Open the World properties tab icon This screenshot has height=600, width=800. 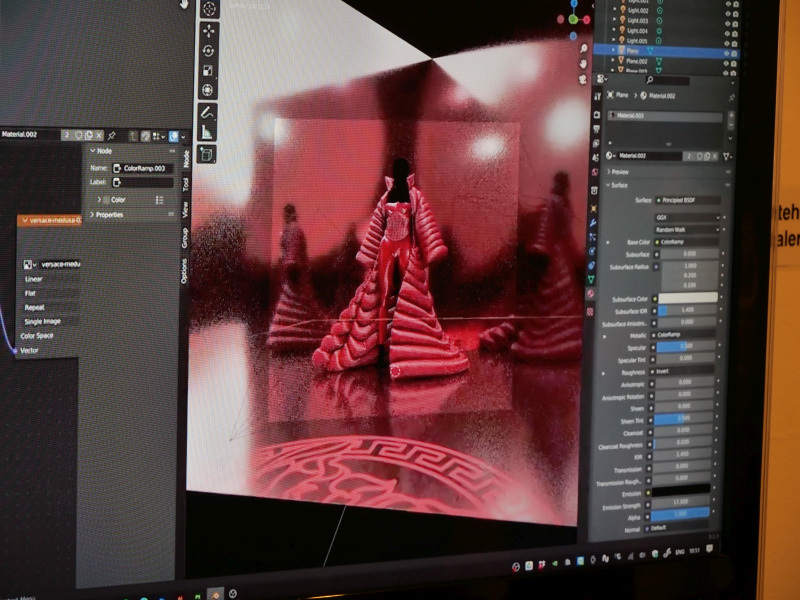coord(594,172)
